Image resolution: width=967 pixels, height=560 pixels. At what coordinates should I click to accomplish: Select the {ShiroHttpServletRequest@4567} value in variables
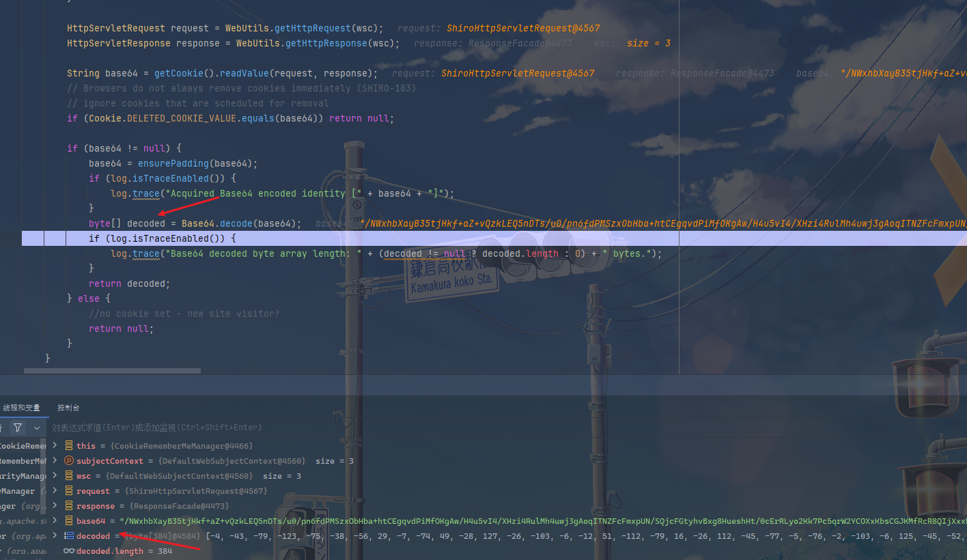click(x=195, y=491)
